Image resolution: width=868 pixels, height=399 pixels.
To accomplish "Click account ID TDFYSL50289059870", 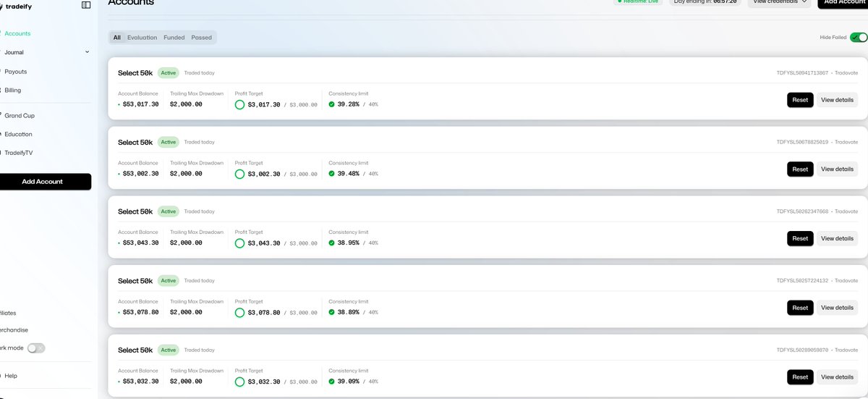I will tap(802, 350).
